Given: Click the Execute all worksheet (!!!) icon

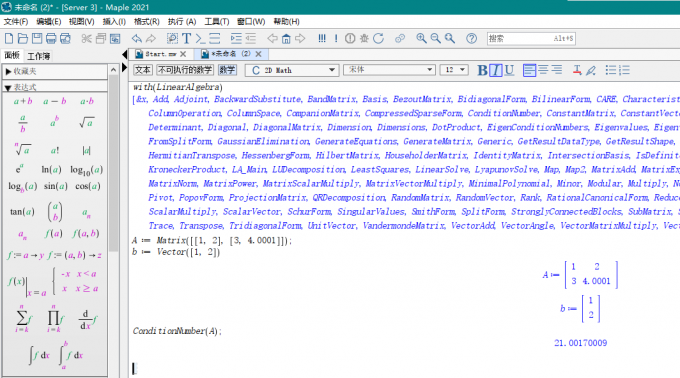Looking at the screenshot, I should 322,39.
